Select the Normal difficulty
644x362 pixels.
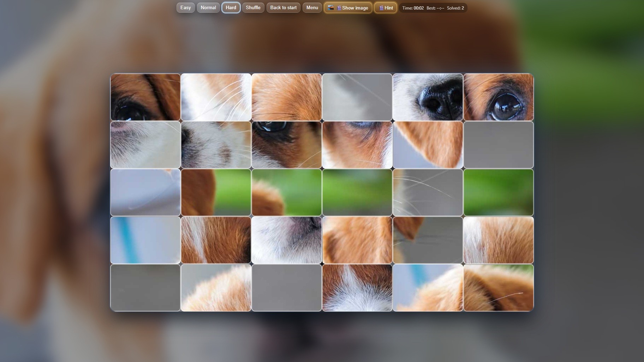point(208,7)
